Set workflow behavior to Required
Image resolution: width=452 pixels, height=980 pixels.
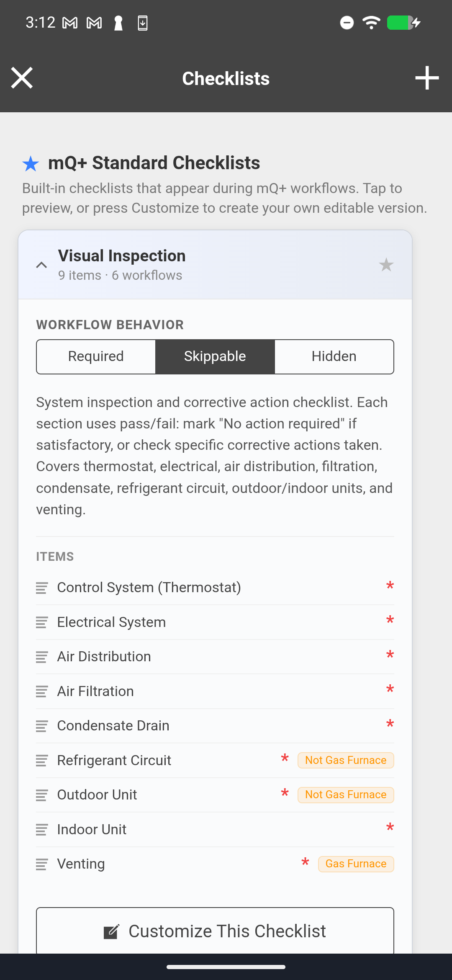pyautogui.click(x=96, y=356)
